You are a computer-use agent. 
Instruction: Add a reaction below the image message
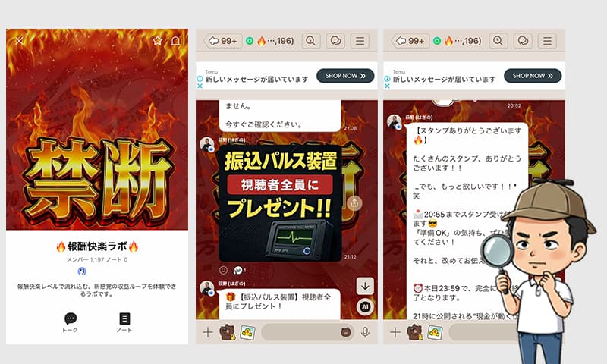223,269
